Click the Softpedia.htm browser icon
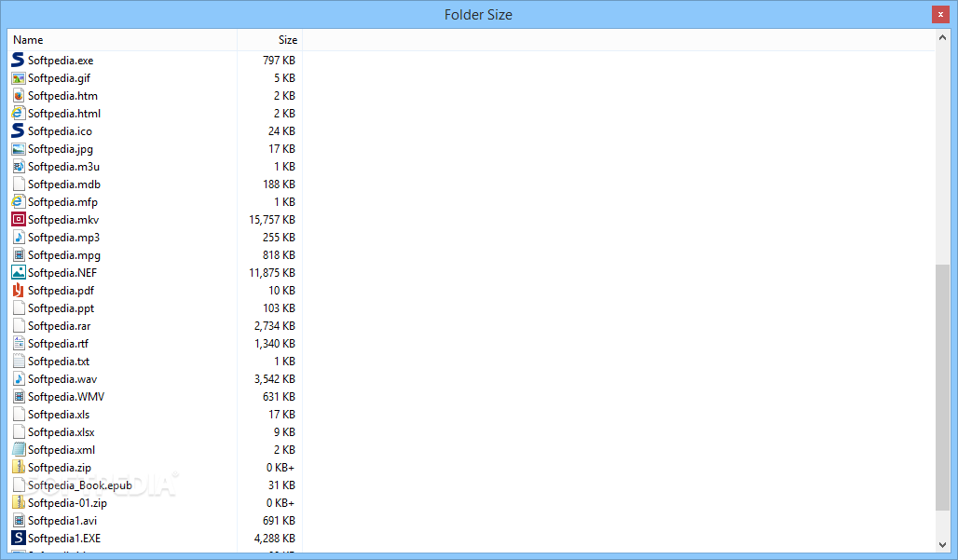Screen dimensions: 958x560 19,96
